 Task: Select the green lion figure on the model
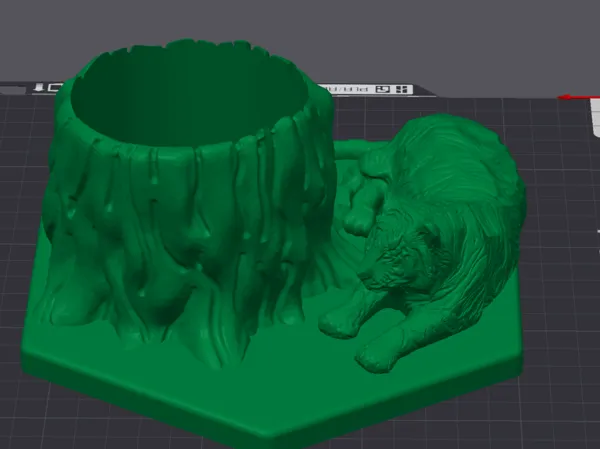point(425,241)
